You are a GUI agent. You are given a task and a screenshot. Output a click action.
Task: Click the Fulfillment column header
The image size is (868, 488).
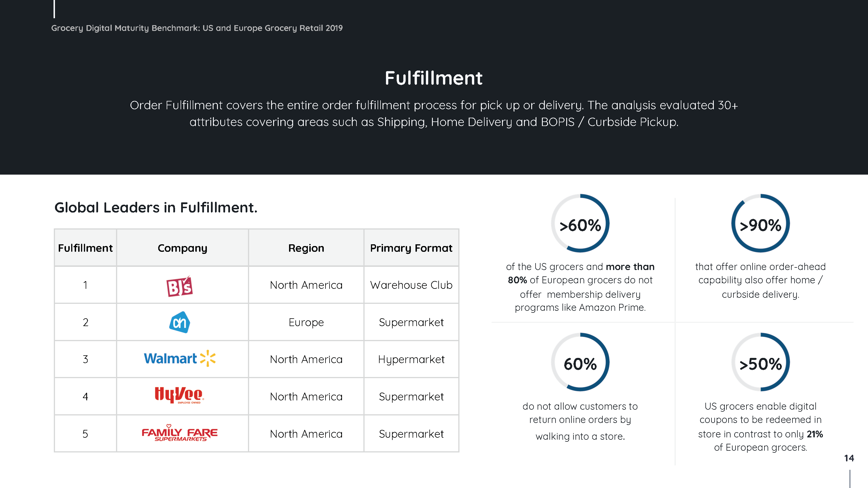(85, 248)
